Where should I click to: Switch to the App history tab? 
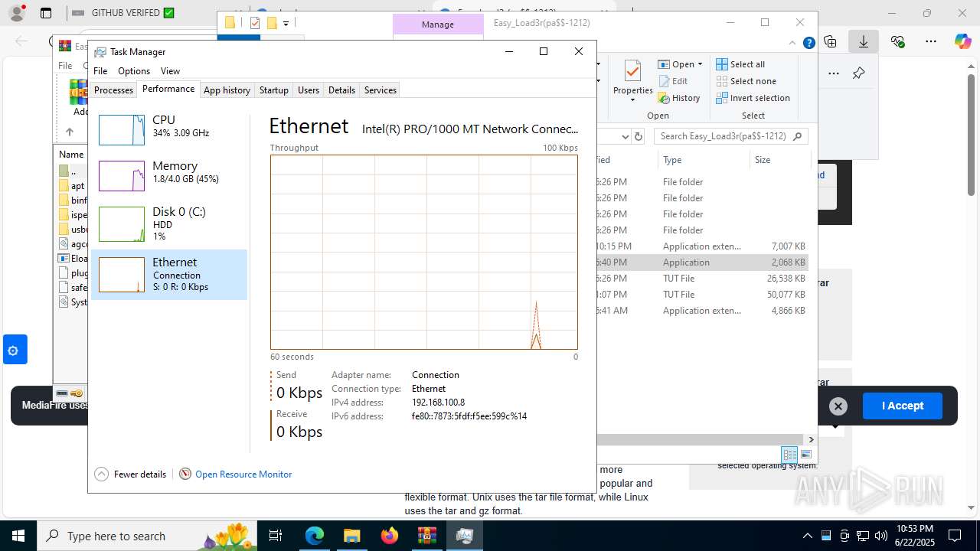click(x=227, y=90)
